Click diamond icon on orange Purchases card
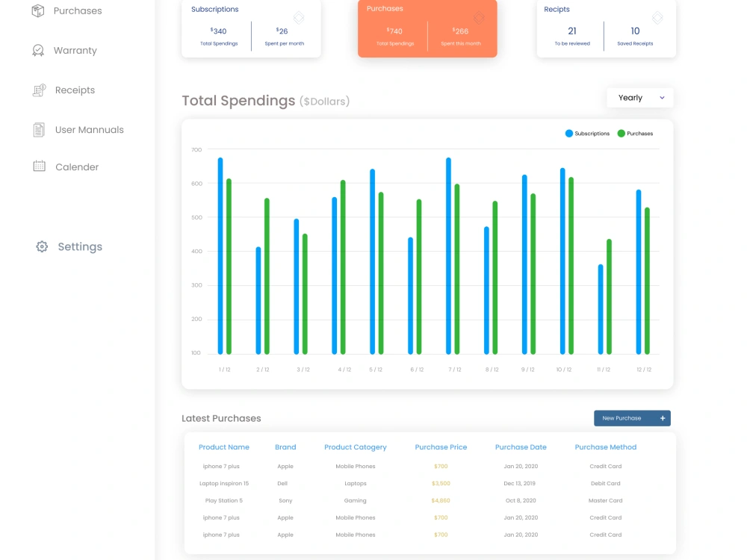The height and width of the screenshot is (560, 747). 479,18
